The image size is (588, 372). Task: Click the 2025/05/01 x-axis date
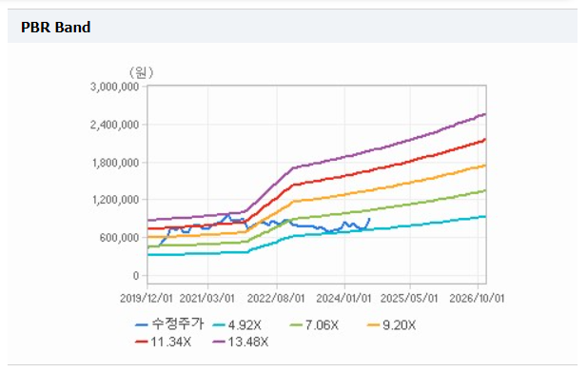[409, 299]
